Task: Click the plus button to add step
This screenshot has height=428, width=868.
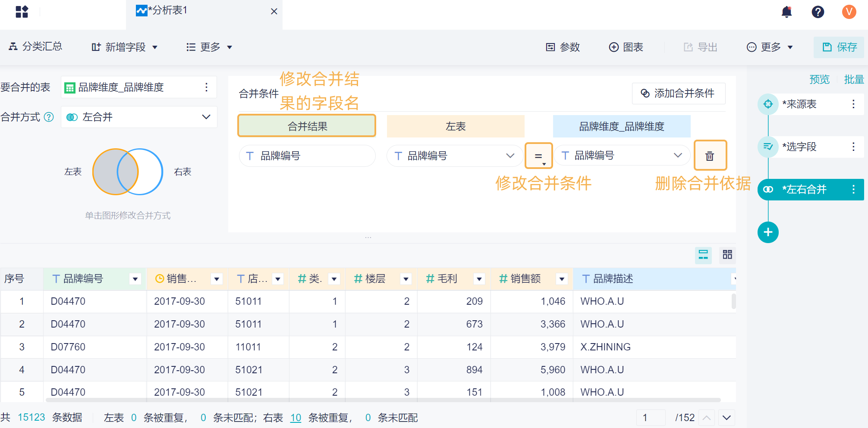Action: pyautogui.click(x=768, y=232)
